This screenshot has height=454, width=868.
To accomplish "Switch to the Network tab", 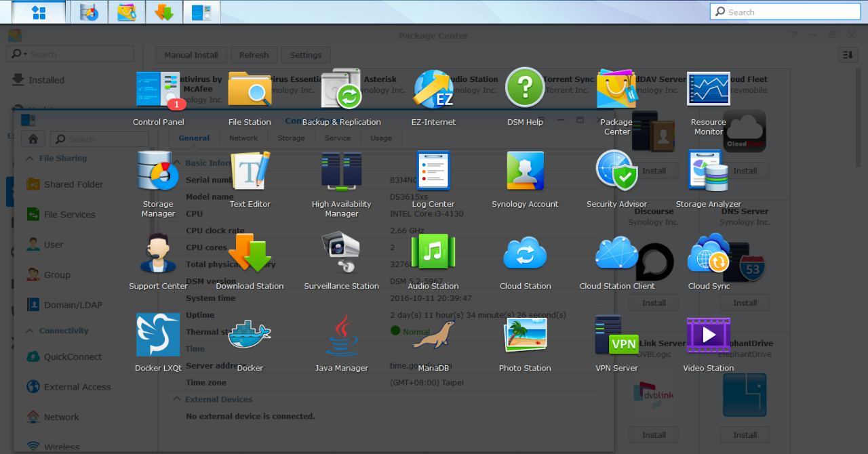I will [243, 138].
